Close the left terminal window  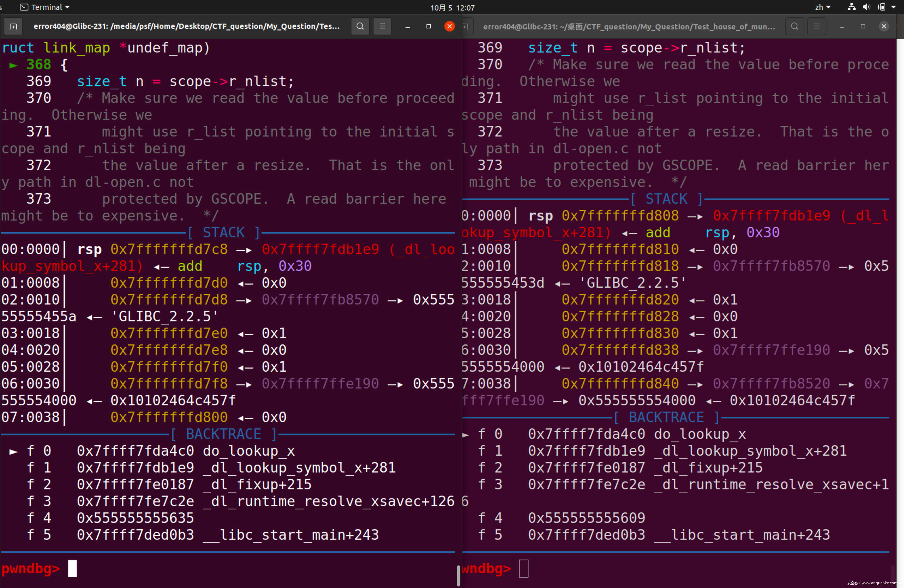(449, 27)
